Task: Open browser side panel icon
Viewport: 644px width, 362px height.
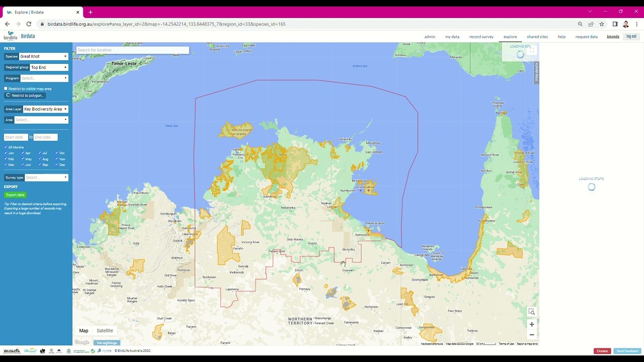Action: point(615,24)
